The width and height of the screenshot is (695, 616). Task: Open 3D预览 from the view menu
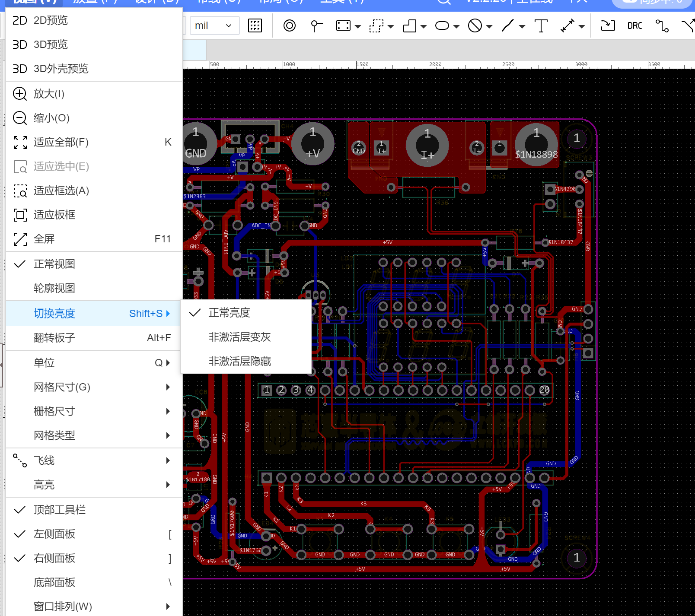click(51, 44)
